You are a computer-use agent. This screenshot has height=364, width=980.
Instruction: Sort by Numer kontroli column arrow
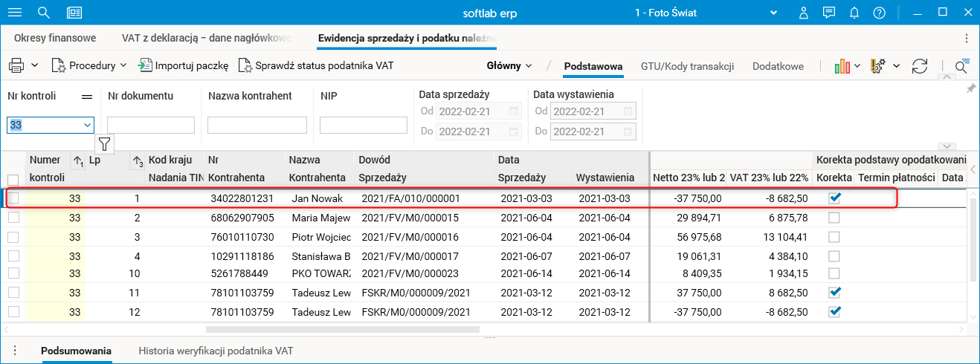click(x=77, y=160)
